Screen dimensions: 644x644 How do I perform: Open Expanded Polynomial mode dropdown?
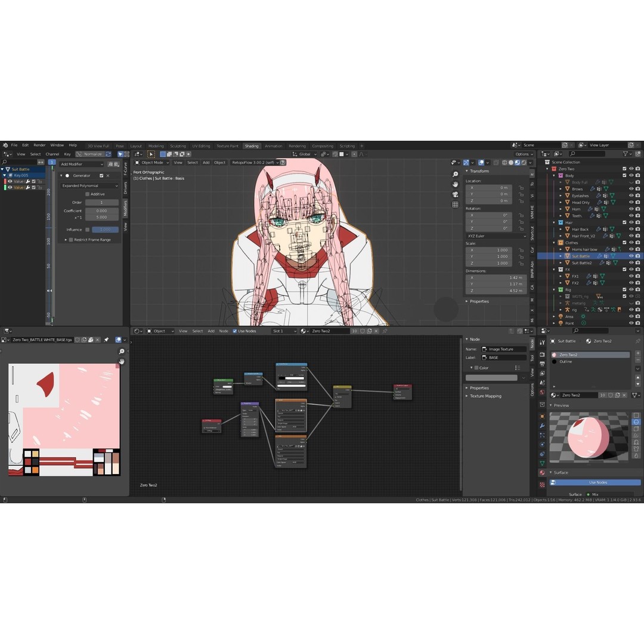pos(89,185)
